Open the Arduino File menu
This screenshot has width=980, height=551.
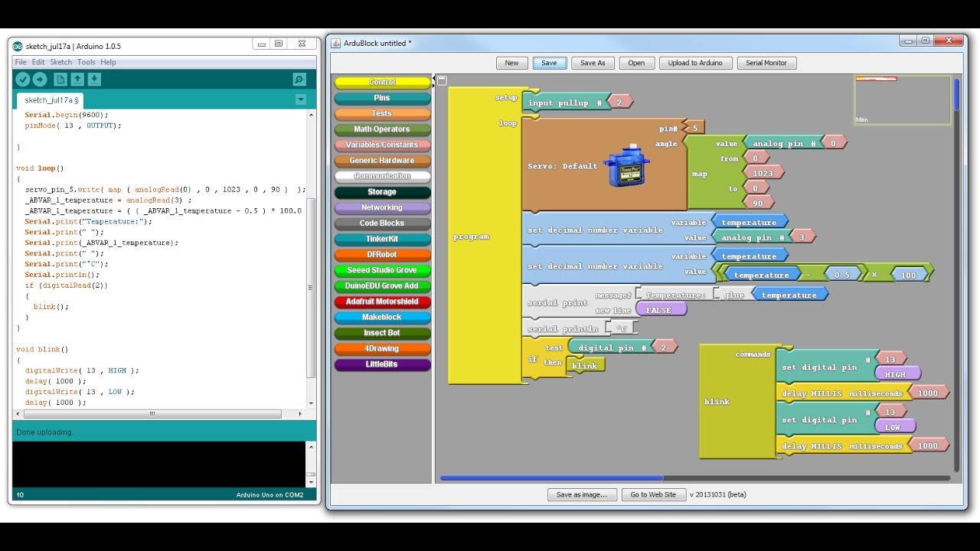pos(21,62)
